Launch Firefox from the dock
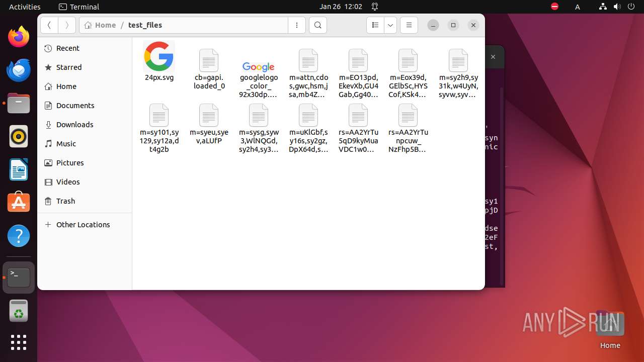Viewport: 644px width, 362px height. pos(19,37)
